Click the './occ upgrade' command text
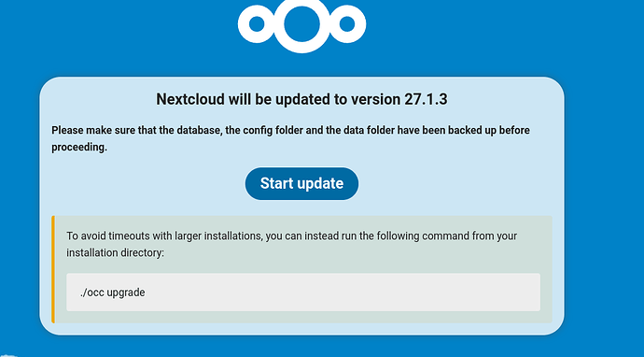 tap(113, 293)
